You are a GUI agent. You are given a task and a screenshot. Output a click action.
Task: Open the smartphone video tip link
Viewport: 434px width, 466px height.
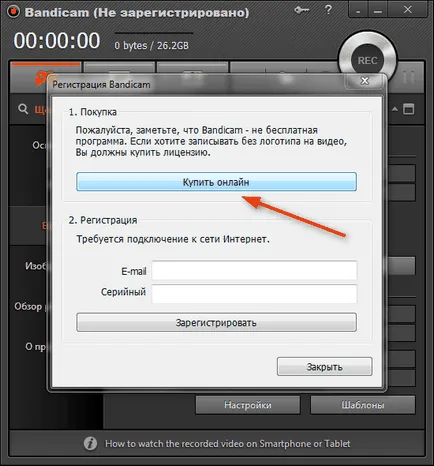(228, 444)
